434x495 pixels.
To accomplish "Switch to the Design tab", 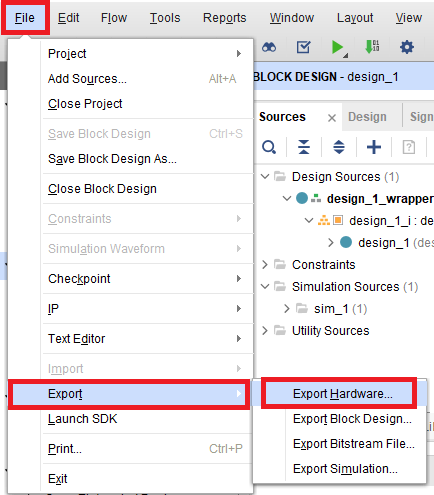I will (367, 117).
